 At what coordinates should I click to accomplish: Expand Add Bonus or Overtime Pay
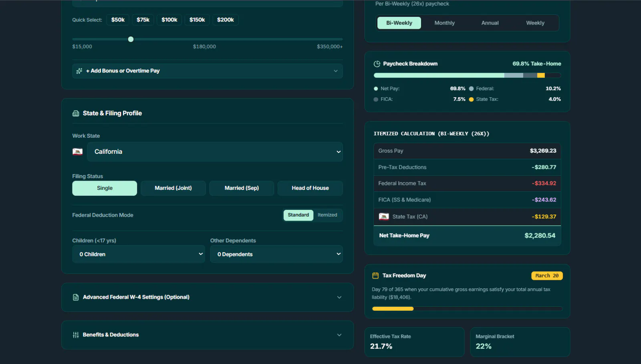[207, 71]
